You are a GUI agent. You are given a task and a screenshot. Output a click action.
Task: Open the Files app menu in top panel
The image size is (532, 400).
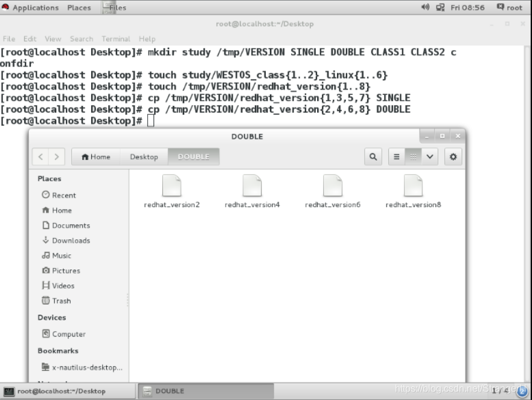coord(115,7)
